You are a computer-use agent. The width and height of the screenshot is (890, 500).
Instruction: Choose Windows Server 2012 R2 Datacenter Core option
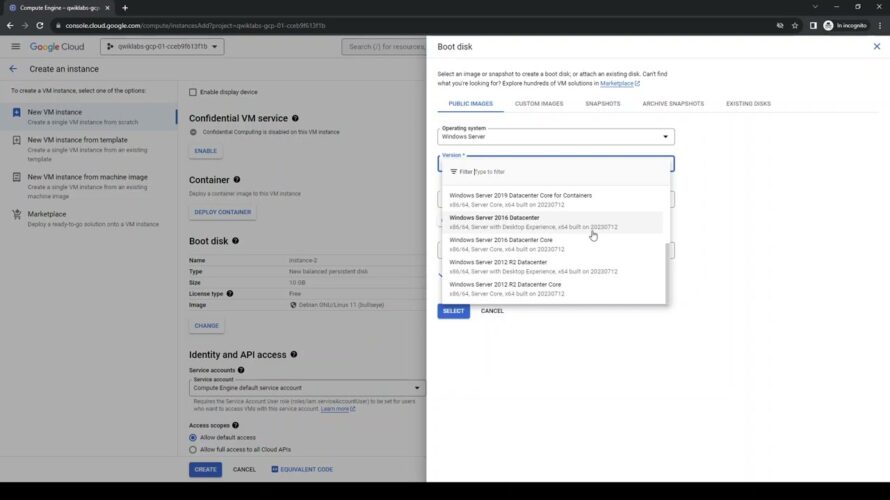(x=552, y=289)
